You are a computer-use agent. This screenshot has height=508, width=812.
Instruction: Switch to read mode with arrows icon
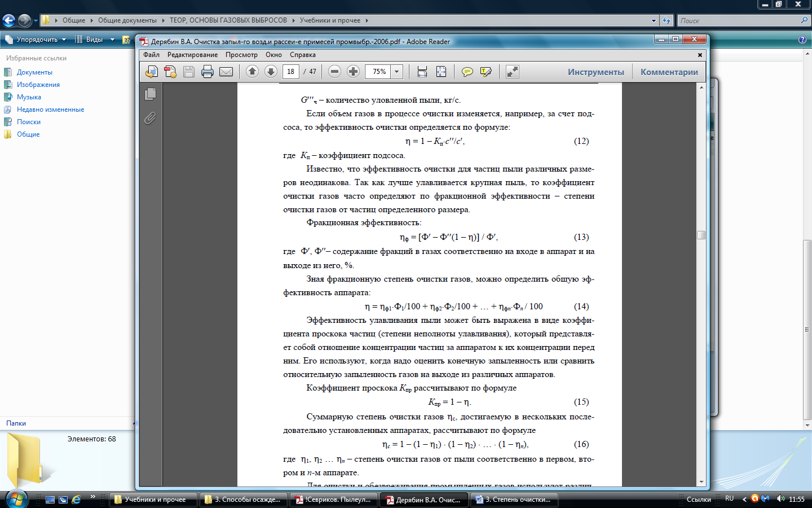[x=512, y=72]
